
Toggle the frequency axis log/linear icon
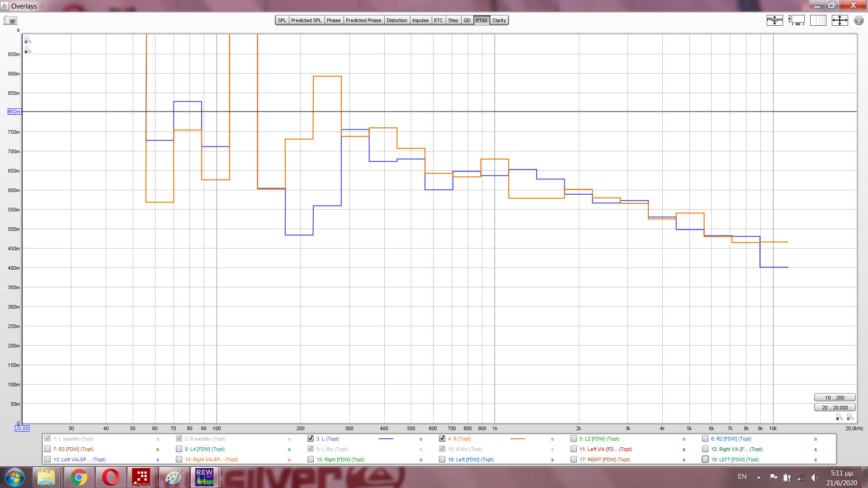coord(818,20)
